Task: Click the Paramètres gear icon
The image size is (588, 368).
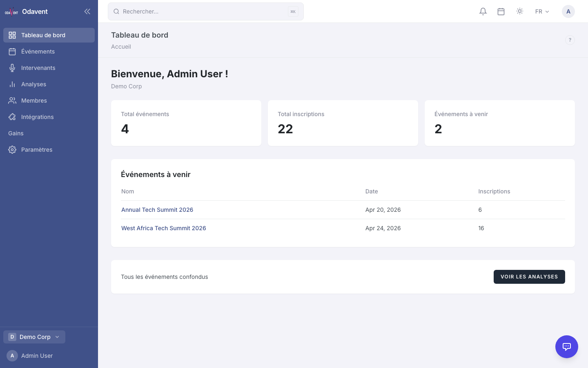Action: coord(12,150)
